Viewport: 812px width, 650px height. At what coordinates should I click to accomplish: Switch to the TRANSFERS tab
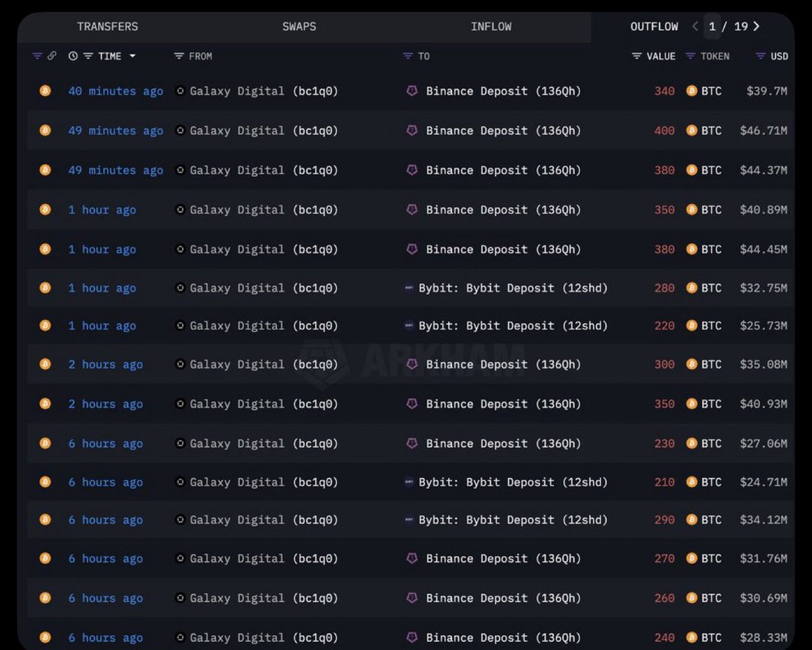108,26
